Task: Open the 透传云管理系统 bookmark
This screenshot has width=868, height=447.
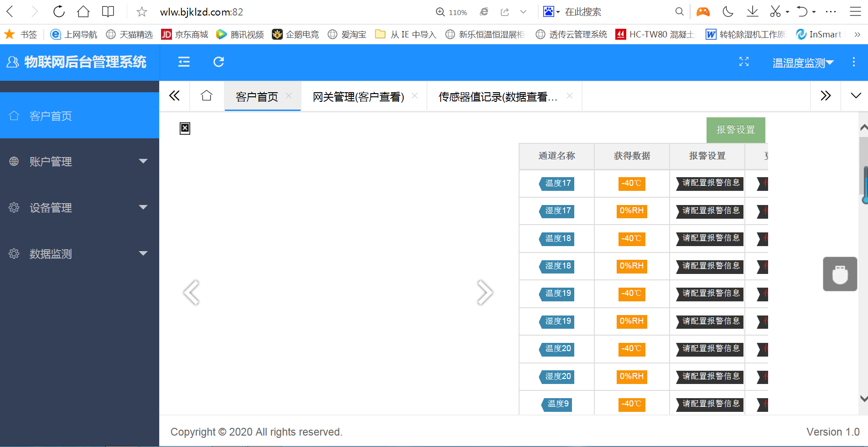Action: pyautogui.click(x=572, y=34)
